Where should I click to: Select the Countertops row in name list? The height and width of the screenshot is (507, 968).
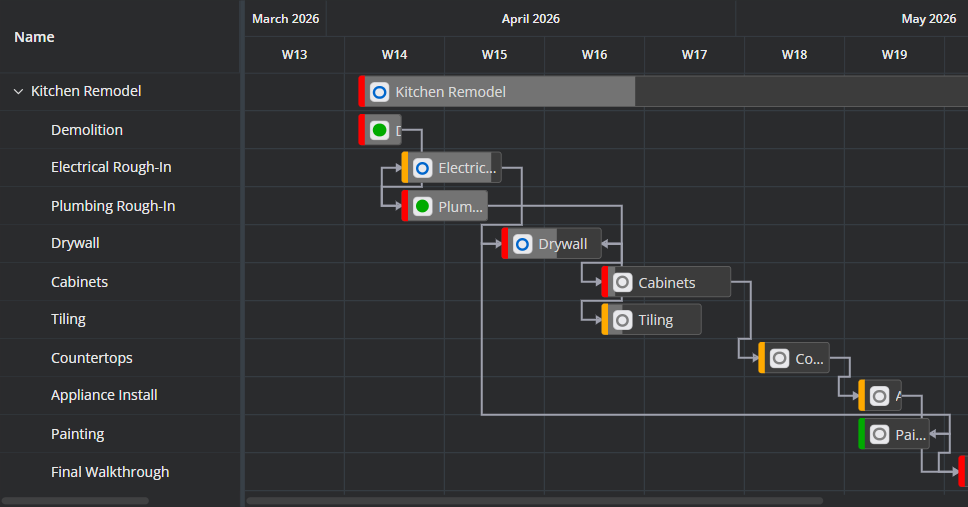[120, 358]
